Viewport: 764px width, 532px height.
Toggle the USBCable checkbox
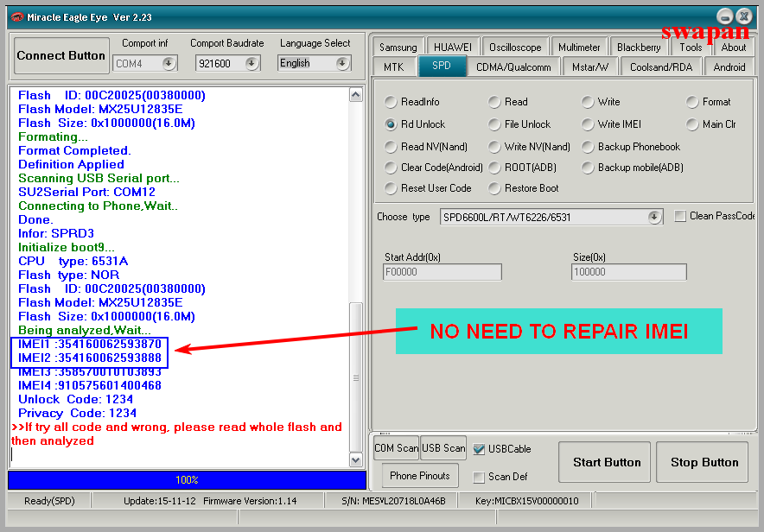point(479,449)
